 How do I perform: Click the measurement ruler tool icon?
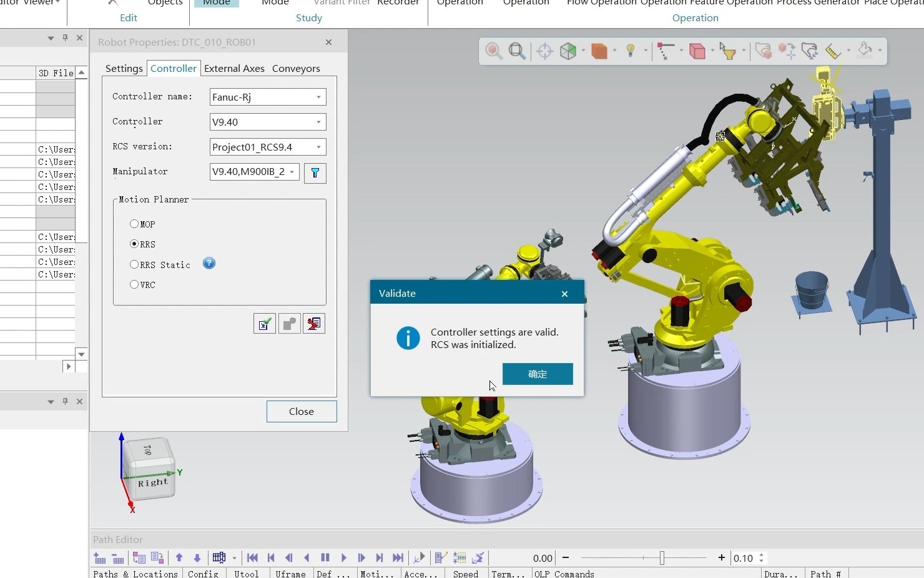(833, 51)
